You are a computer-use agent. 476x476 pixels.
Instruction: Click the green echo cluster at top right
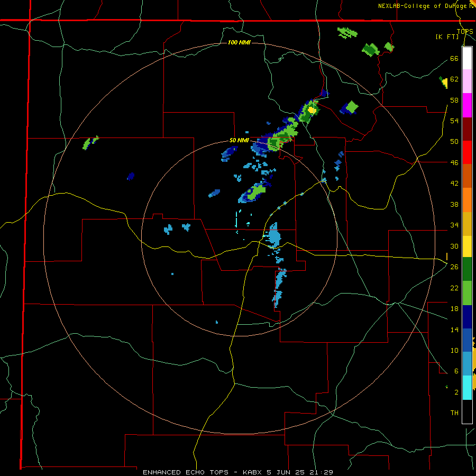click(347, 32)
